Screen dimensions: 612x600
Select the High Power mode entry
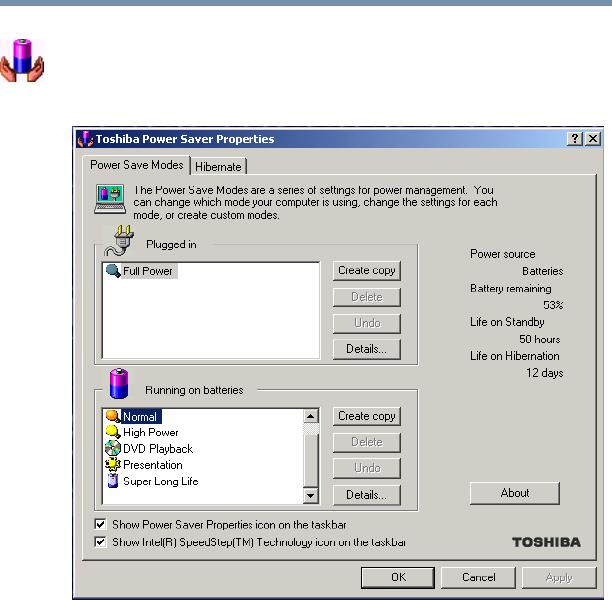151,432
